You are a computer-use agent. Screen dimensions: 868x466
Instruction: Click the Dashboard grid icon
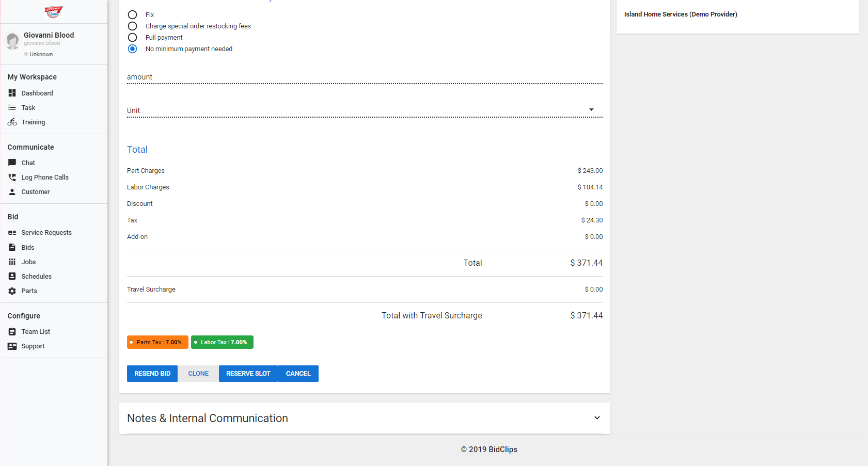[x=12, y=93]
